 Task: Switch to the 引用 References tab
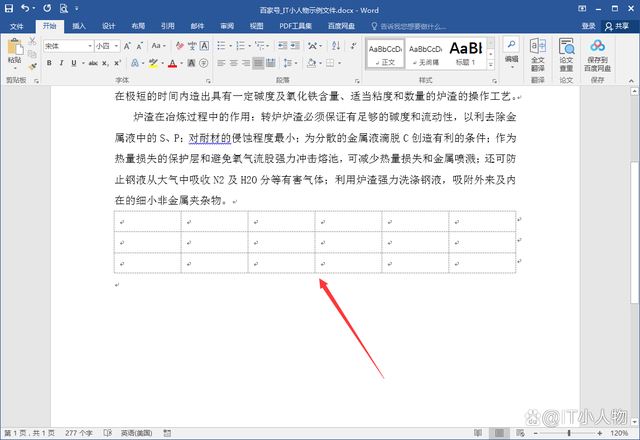click(x=167, y=26)
